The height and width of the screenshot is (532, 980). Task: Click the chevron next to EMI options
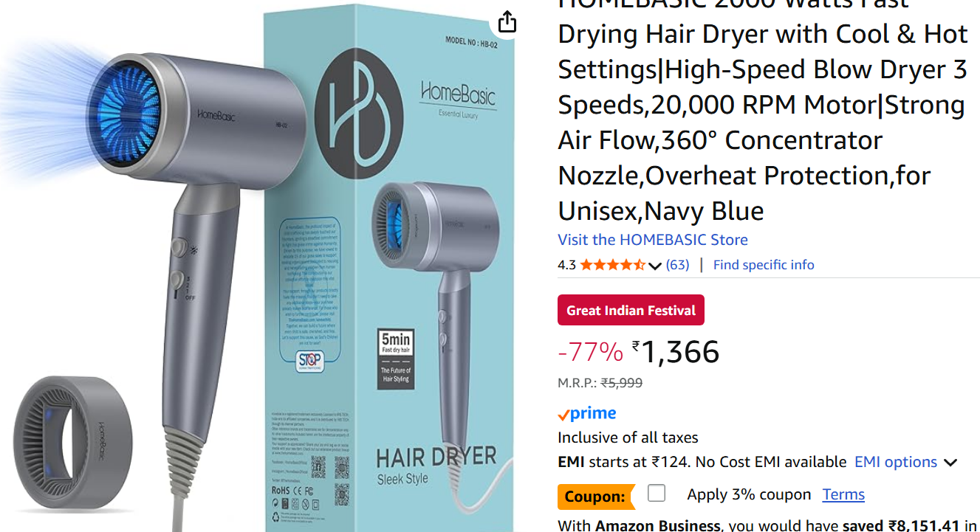click(x=950, y=463)
